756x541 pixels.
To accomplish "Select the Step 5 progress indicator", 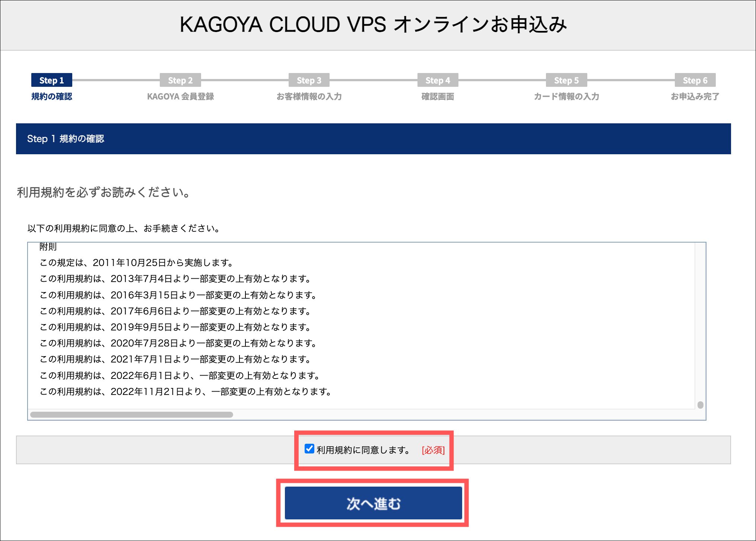I will point(566,80).
